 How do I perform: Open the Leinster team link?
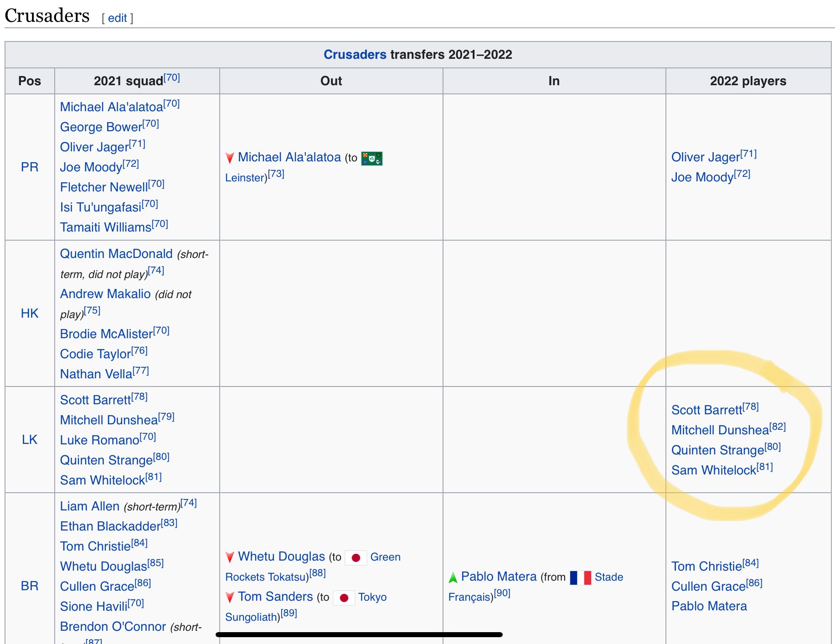245,178
